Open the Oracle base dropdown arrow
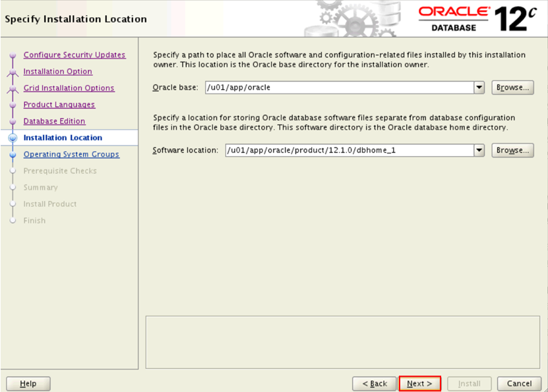Screen dimensions: 548x392 479,87
